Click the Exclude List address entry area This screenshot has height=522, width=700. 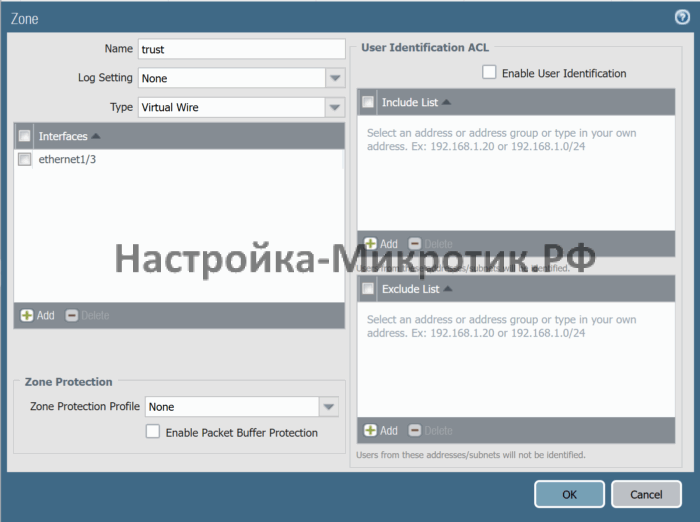tap(516, 360)
